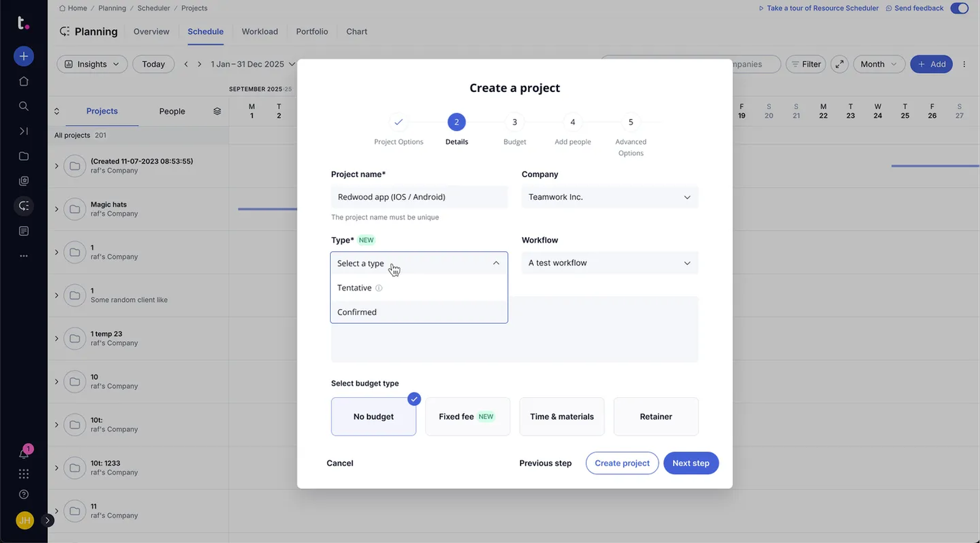This screenshot has width=980, height=543.
Task: Toggle the Resource Scheduler switch off
Action: coord(959,9)
